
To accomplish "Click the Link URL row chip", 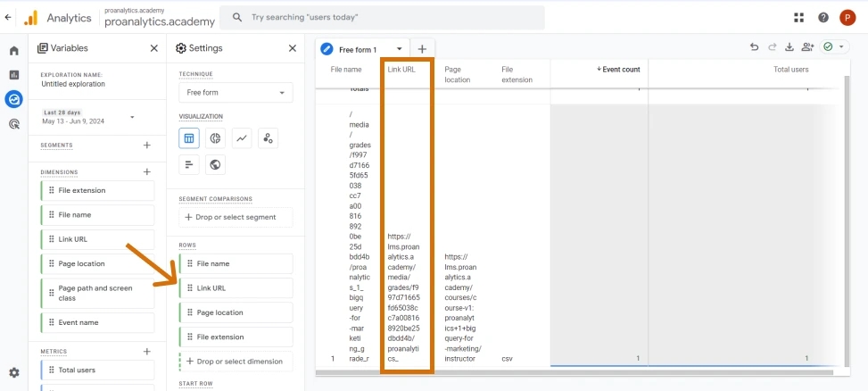I will point(236,288).
